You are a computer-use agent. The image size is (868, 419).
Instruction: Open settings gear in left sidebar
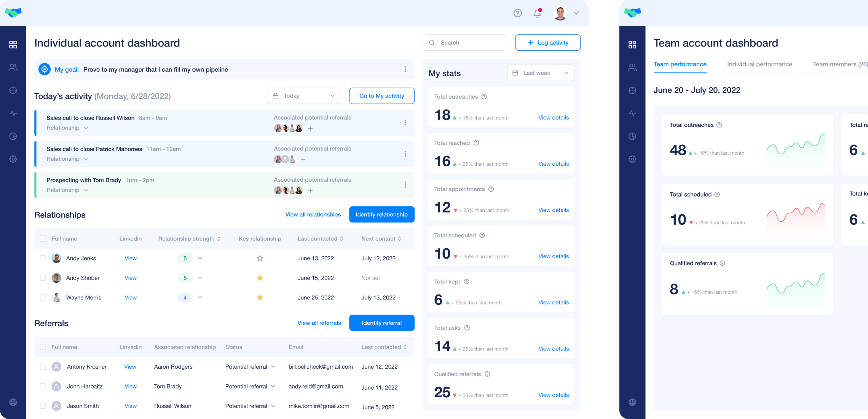click(13, 159)
